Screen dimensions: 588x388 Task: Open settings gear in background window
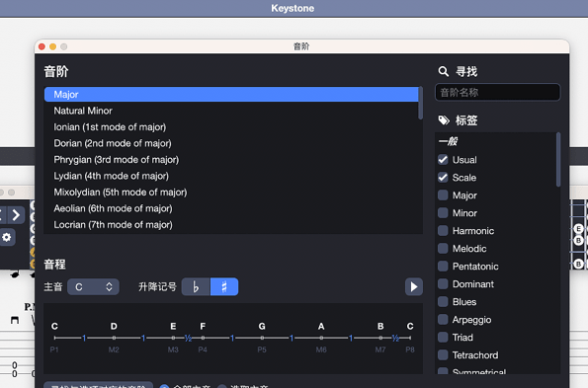click(x=7, y=237)
